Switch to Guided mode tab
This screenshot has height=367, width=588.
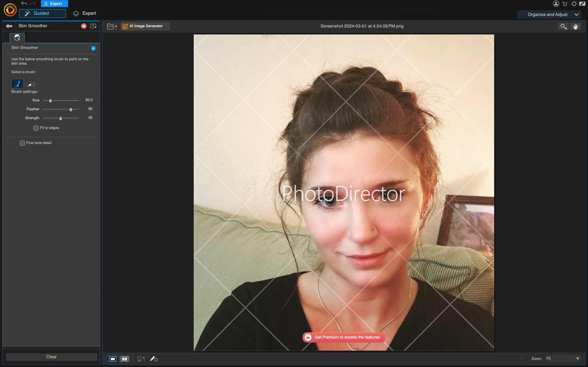(x=42, y=13)
